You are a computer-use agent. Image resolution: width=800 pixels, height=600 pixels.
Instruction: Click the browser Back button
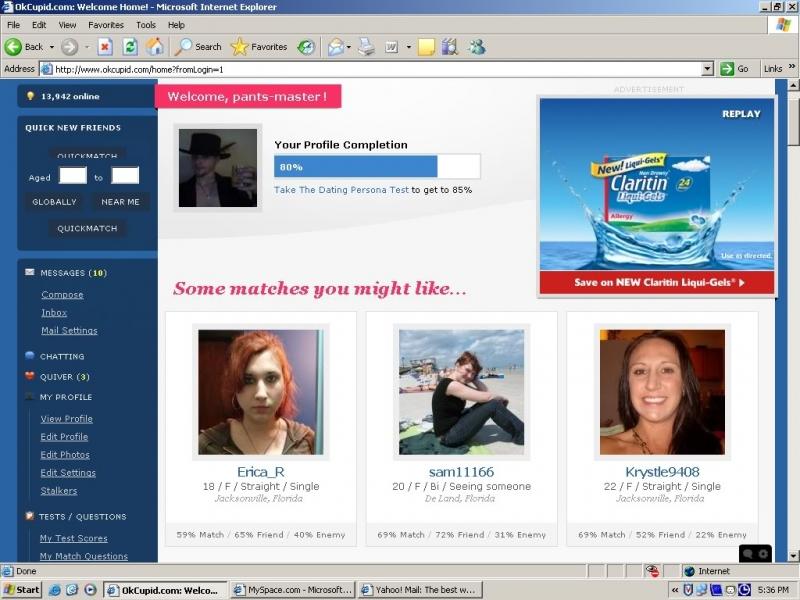[x=25, y=47]
